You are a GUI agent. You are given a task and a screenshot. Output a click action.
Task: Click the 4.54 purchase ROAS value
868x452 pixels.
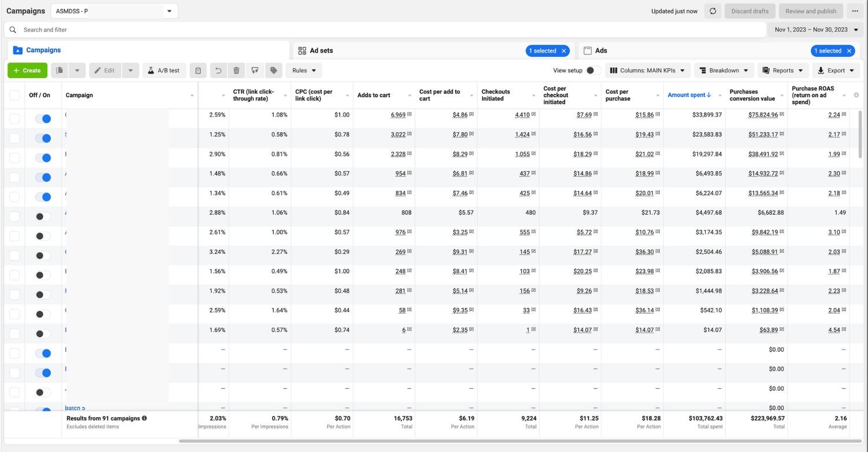tap(834, 330)
